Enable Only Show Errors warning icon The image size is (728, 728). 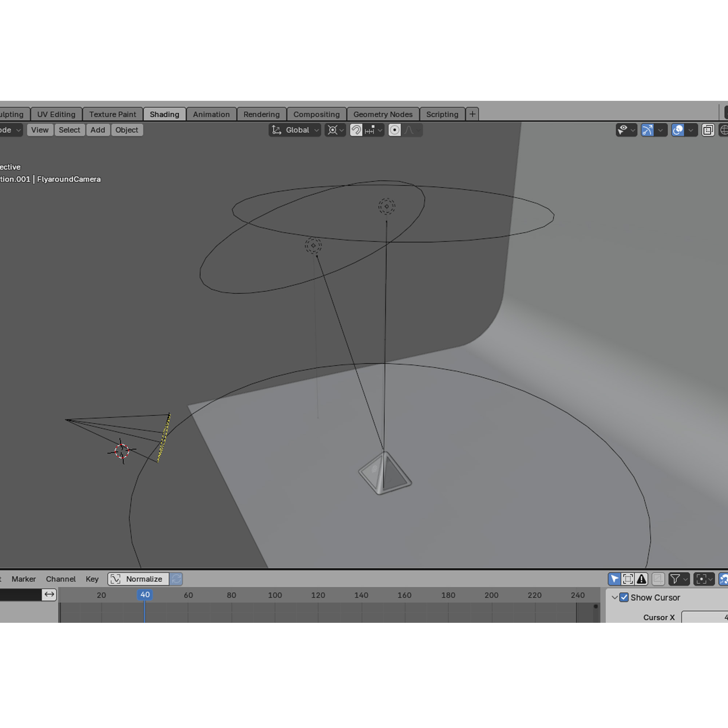(x=641, y=579)
